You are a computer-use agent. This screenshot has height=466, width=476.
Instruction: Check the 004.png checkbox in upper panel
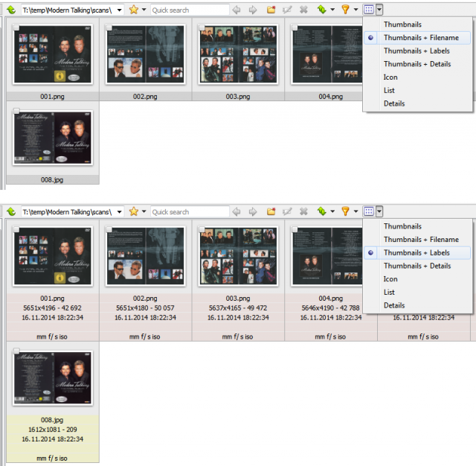click(295, 28)
